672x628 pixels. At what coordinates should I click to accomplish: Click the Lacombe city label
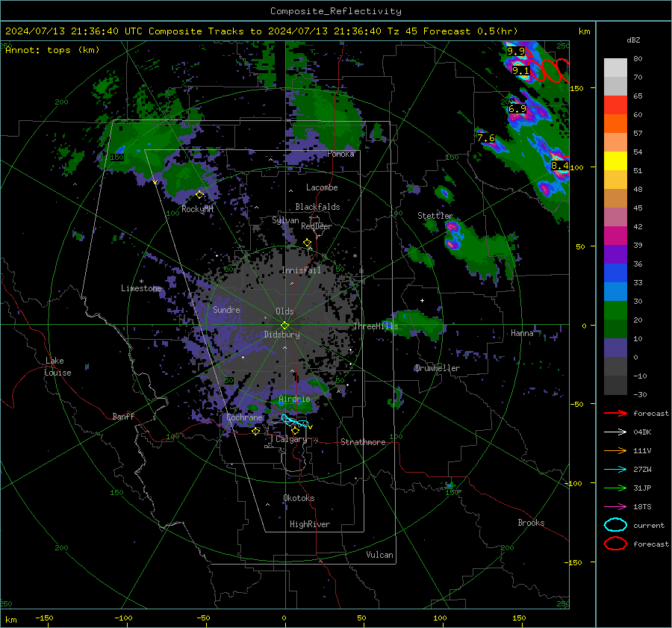point(322,187)
